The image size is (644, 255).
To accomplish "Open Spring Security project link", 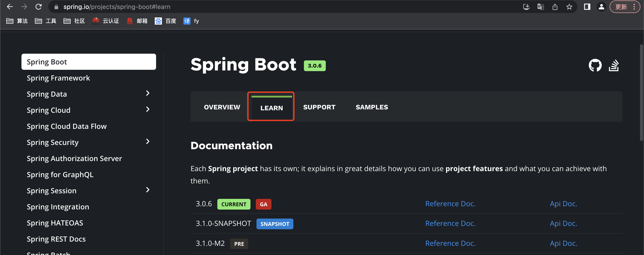I will click(x=53, y=142).
